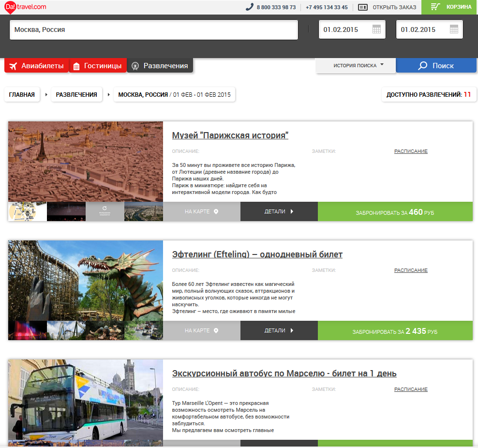Select roller coaster thumbnail under Эфтелинг
This screenshot has width=478, height=448.
66,330
